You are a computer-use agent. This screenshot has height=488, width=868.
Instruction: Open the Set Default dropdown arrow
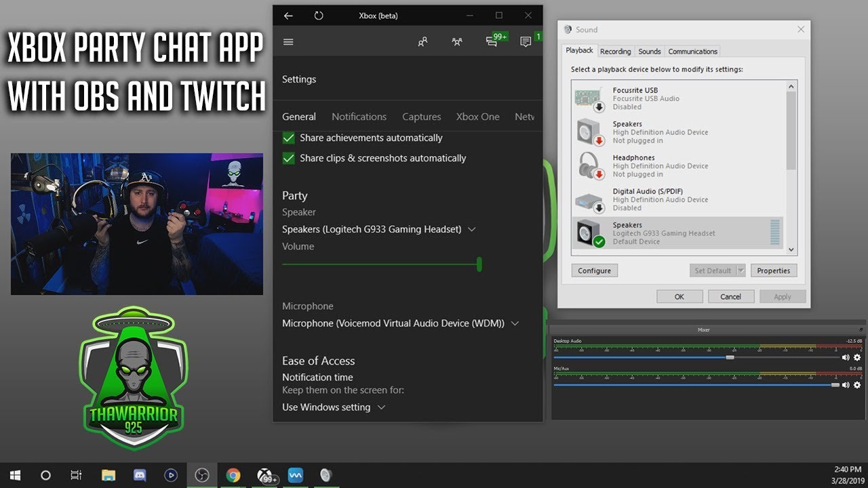point(741,270)
